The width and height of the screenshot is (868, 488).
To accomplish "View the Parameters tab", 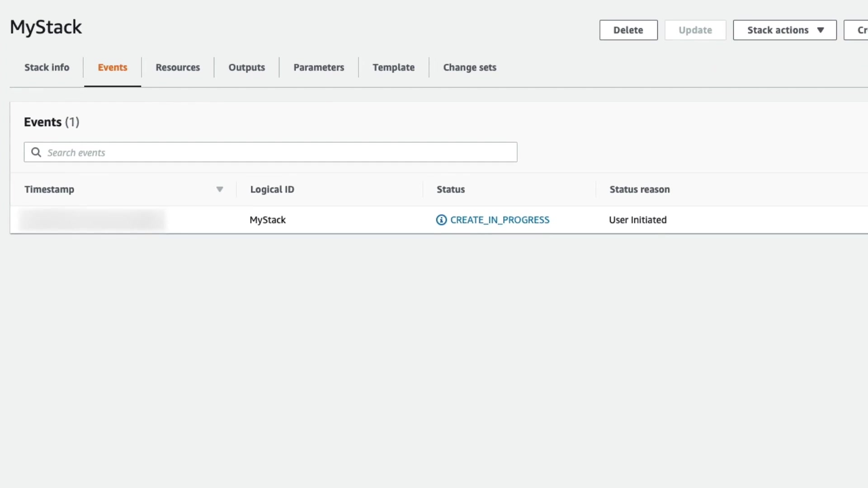I will (x=319, y=67).
